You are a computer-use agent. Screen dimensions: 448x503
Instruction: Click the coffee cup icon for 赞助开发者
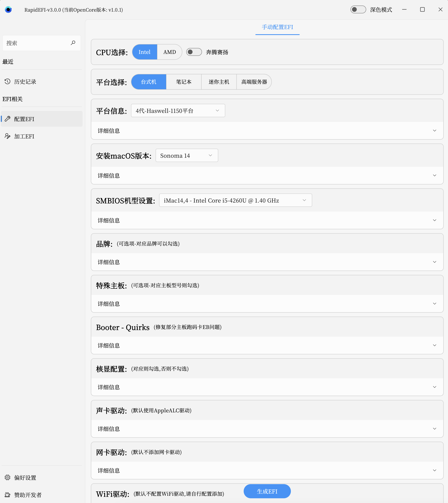[7, 495]
